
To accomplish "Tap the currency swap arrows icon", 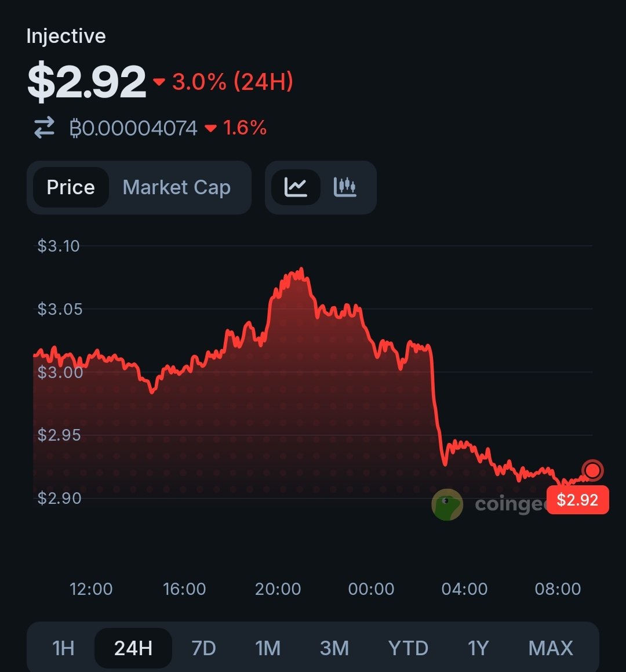I will 45,128.
